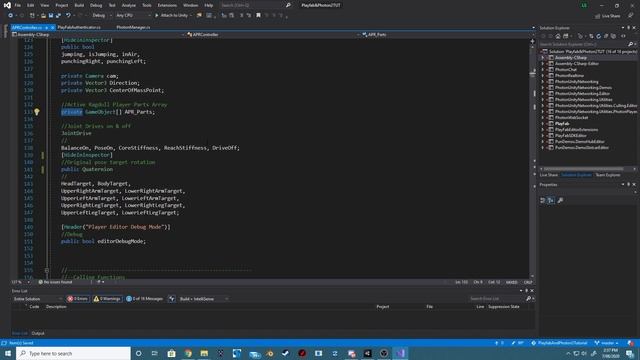This screenshot has width=640, height=360.
Task: Toggle the Messages filter
Action: (144, 299)
